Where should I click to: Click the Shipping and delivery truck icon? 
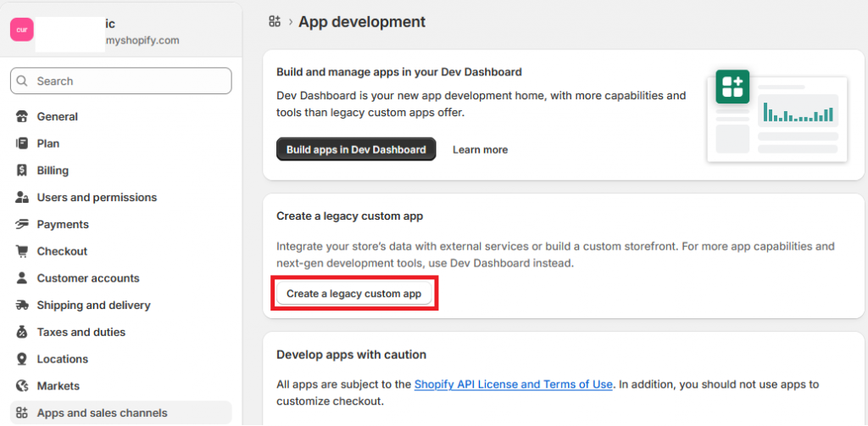(x=22, y=305)
